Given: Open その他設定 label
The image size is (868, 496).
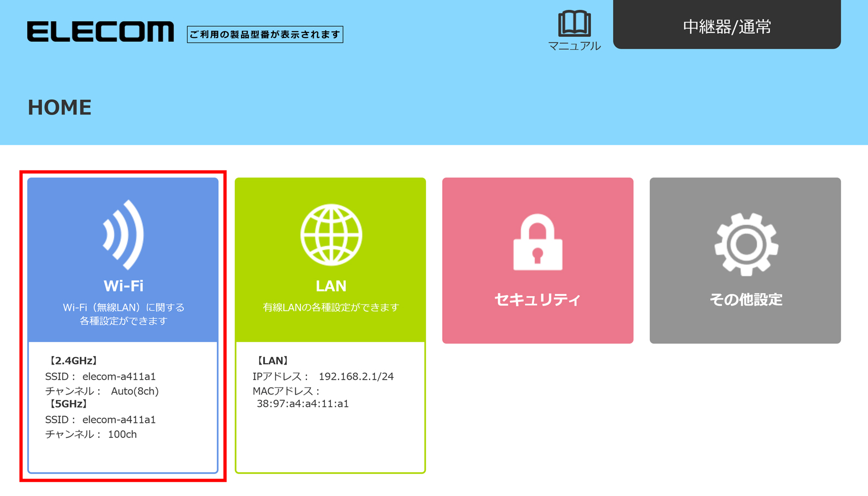Looking at the screenshot, I should tap(745, 300).
